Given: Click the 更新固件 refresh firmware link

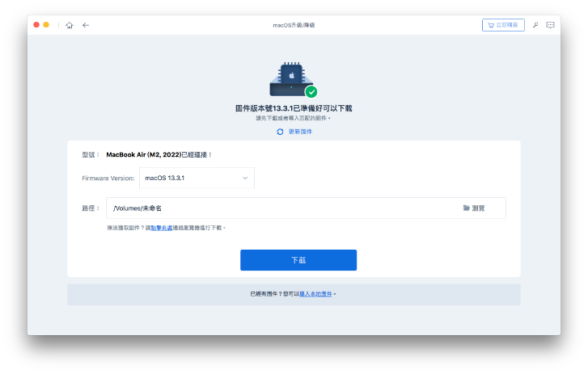Looking at the screenshot, I should (294, 132).
